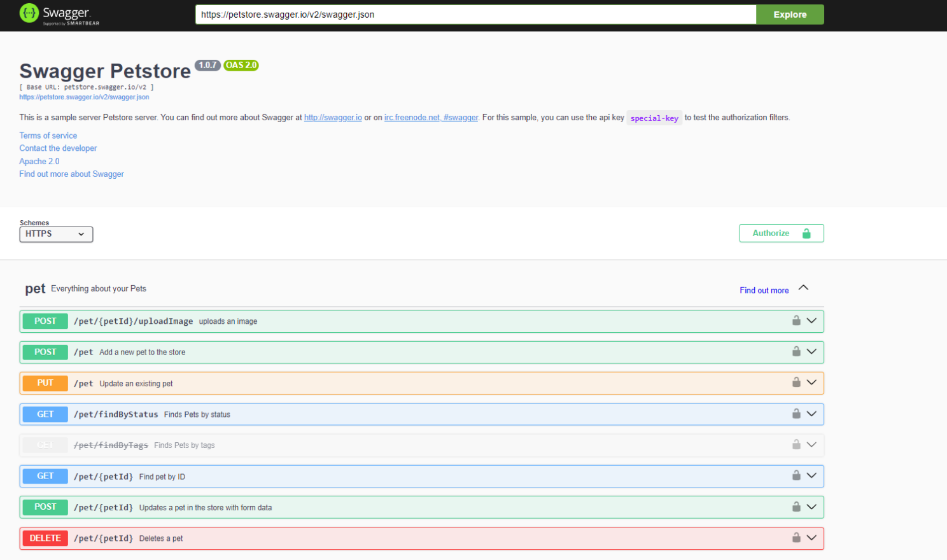Click GET badge for findByStatus
The image size is (947, 560).
click(x=45, y=414)
